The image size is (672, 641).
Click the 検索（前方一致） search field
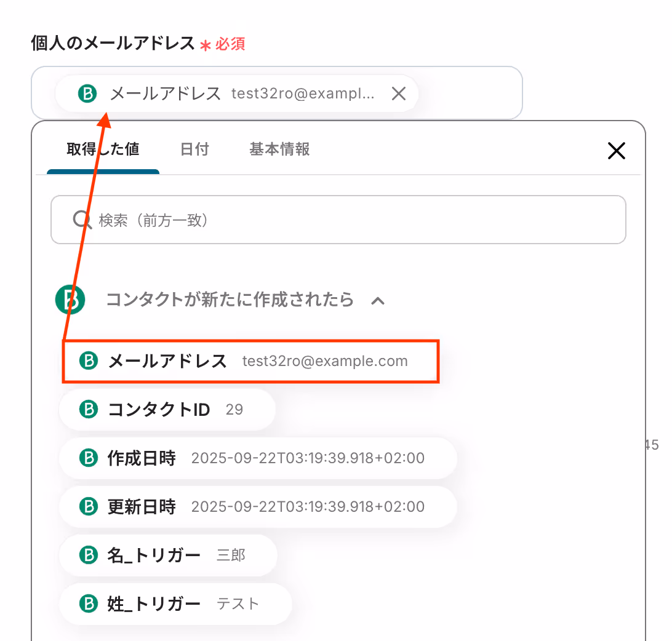pos(338,220)
